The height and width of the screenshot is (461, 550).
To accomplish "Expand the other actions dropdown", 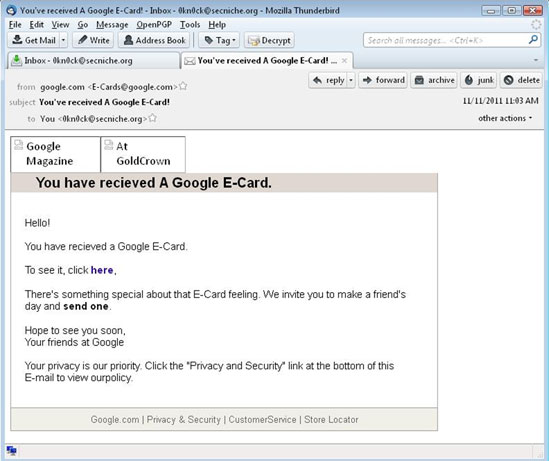I will pyautogui.click(x=505, y=118).
